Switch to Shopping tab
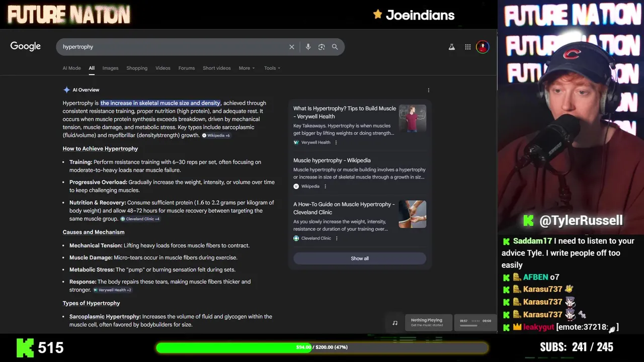Viewport: 644px width, 362px height. (x=137, y=68)
